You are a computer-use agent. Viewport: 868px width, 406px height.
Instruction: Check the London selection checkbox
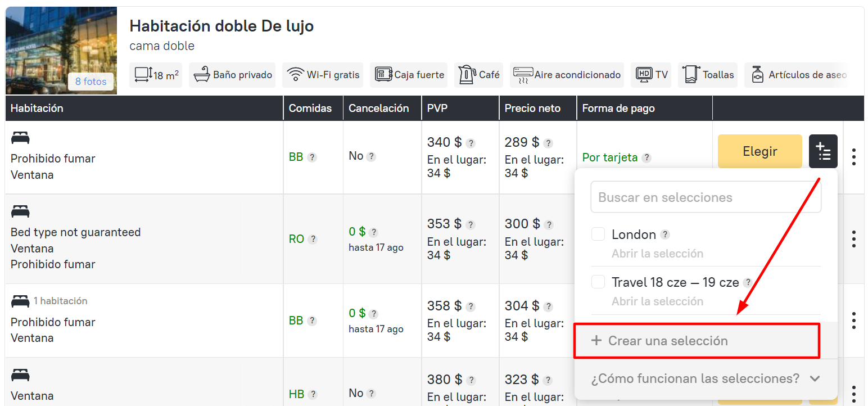click(598, 234)
